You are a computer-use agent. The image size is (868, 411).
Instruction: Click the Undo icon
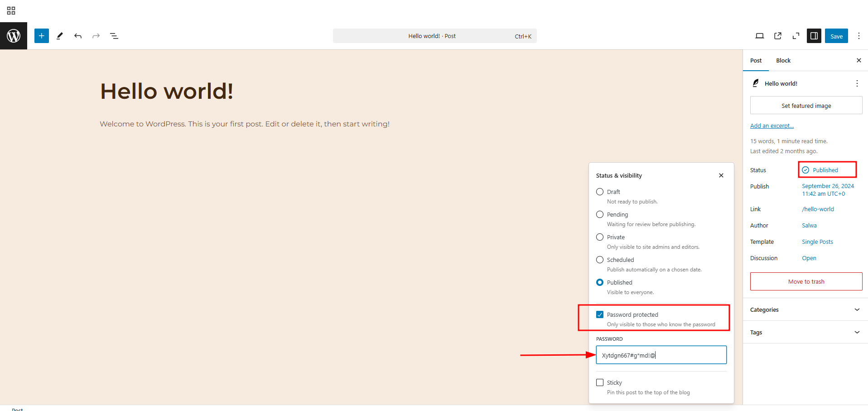tap(77, 36)
